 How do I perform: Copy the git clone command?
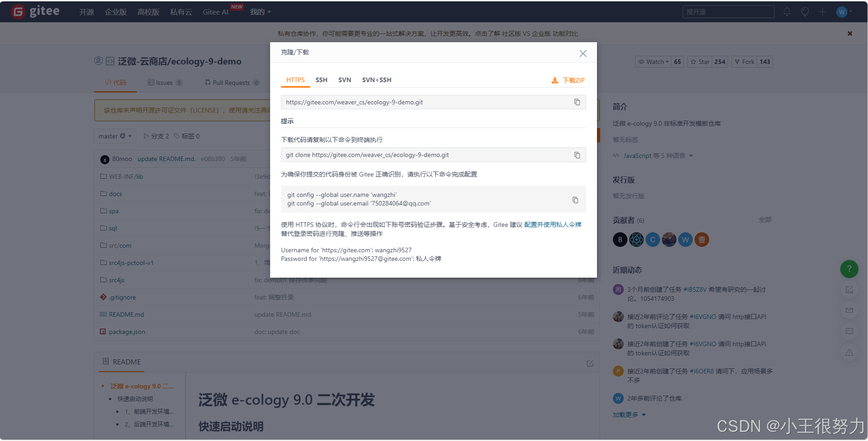(x=577, y=155)
